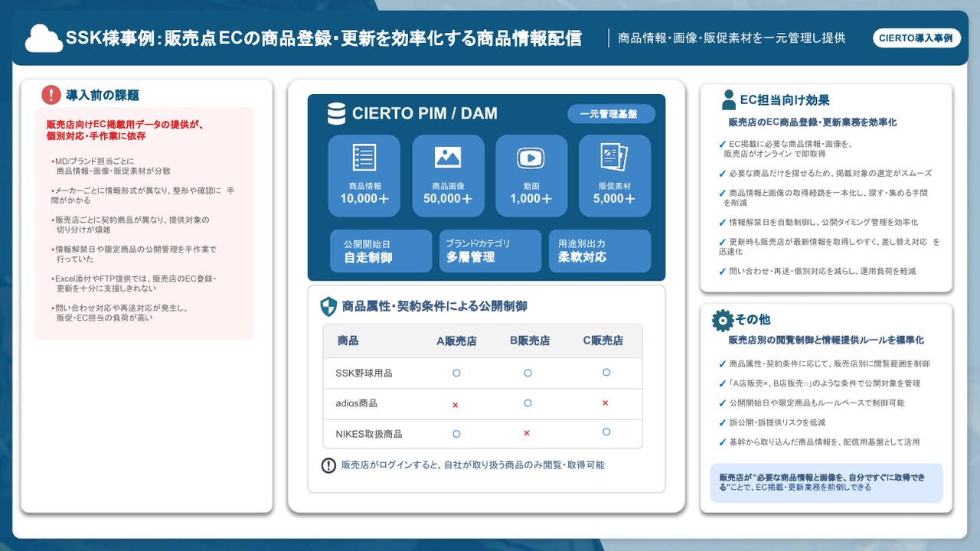Click the database icon next to CIERTO PIM / DAM
The width and height of the screenshot is (980, 551).
(336, 113)
